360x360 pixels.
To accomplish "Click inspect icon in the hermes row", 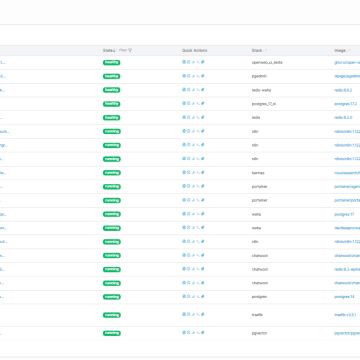I will (188, 172).
